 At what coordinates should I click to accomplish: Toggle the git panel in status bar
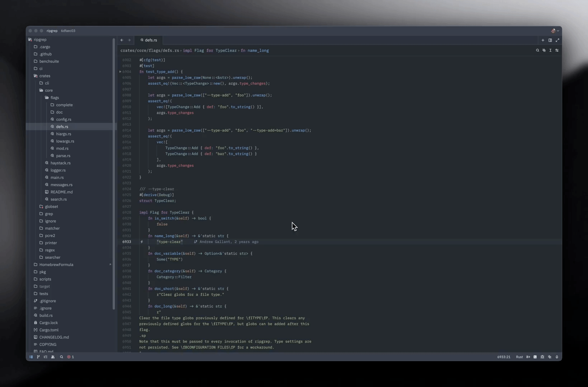pos(38,357)
